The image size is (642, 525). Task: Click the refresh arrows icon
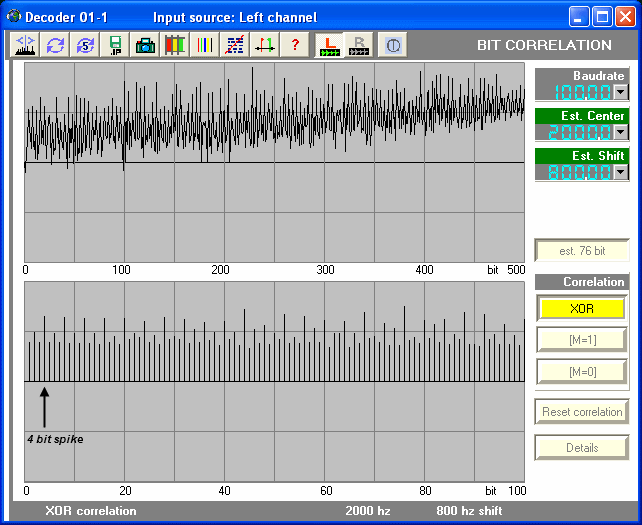click(55, 45)
